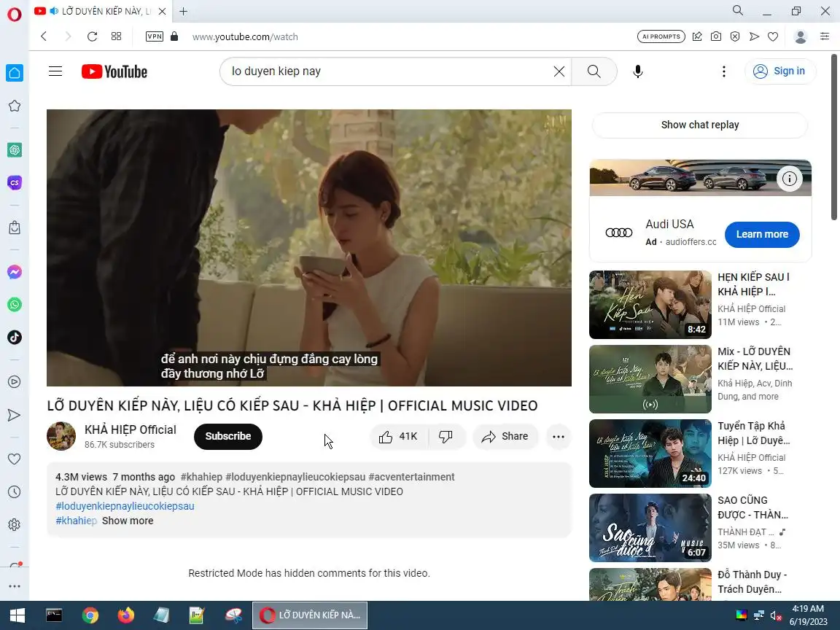The width and height of the screenshot is (840, 630).
Task: Open new browser tab
Action: pyautogui.click(x=183, y=11)
